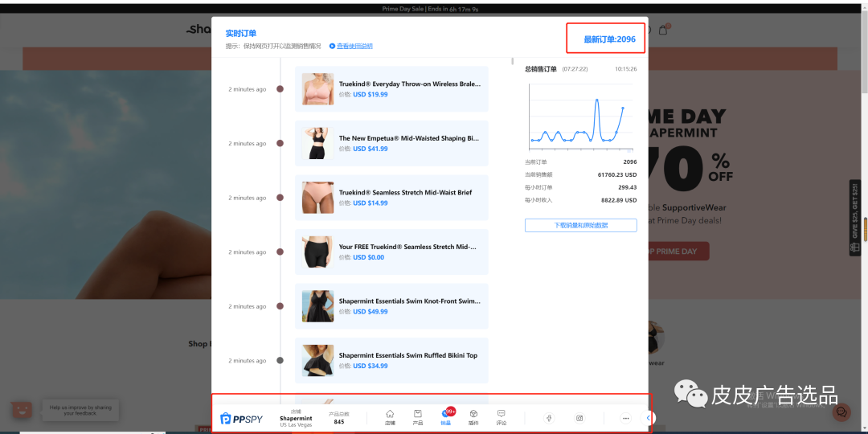This screenshot has height=434, width=868.
Task: Click the 总销售订单 chart heading
Action: pyautogui.click(x=541, y=69)
